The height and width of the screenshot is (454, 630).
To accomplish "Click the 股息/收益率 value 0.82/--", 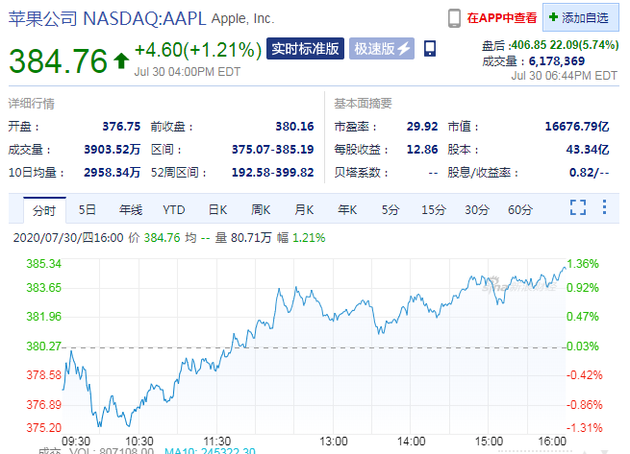I will click(589, 173).
